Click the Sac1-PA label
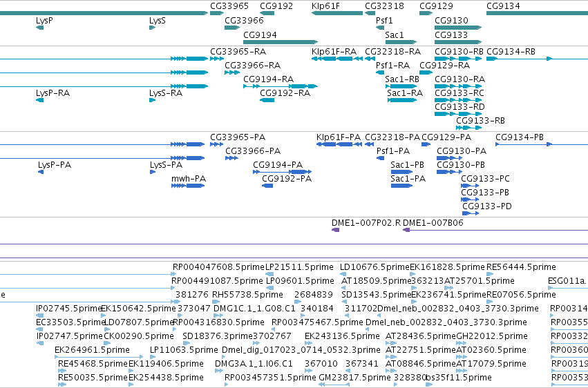Image resolution: width=588 pixels, height=388 pixels. (408, 179)
